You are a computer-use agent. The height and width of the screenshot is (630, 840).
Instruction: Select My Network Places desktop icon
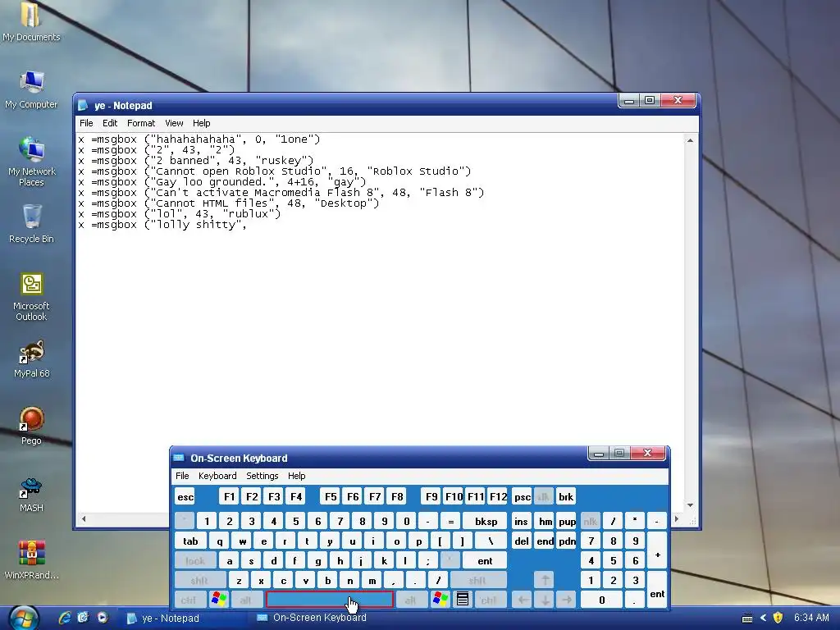(32, 162)
